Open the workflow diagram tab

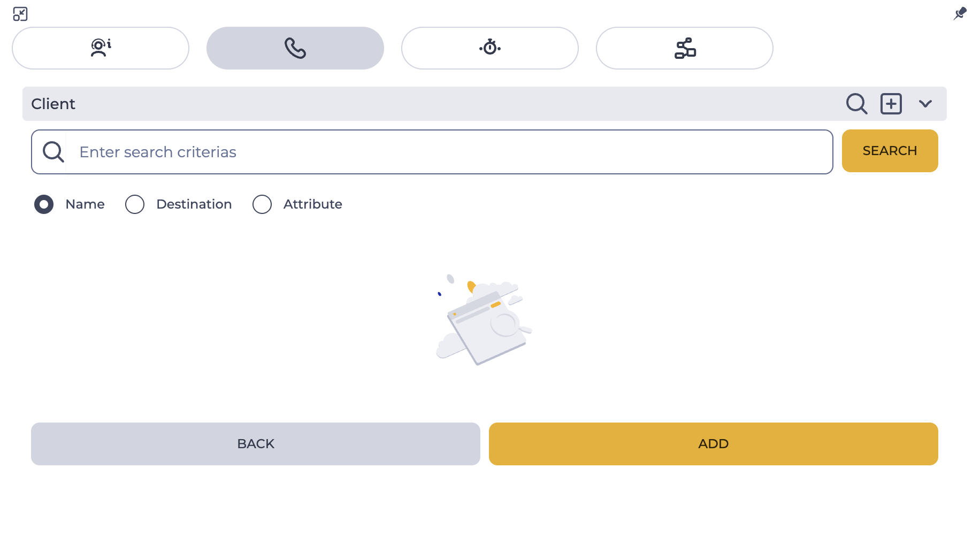pyautogui.click(x=685, y=48)
